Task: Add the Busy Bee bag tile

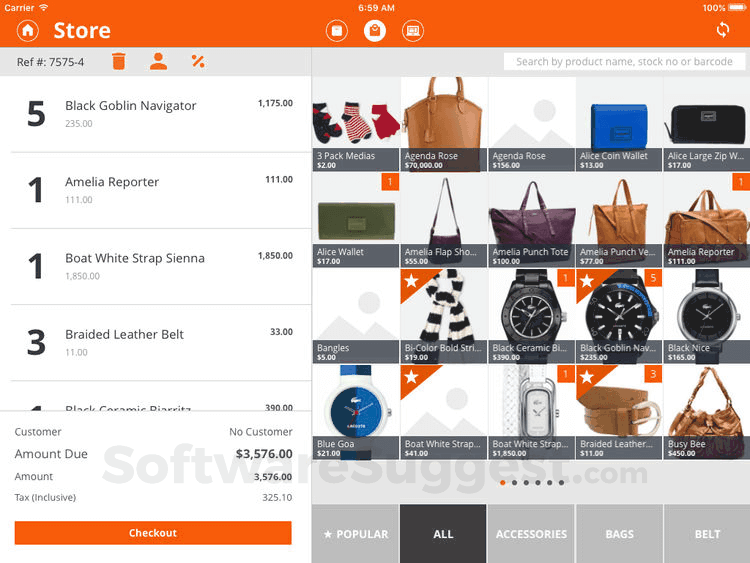Action: click(707, 412)
